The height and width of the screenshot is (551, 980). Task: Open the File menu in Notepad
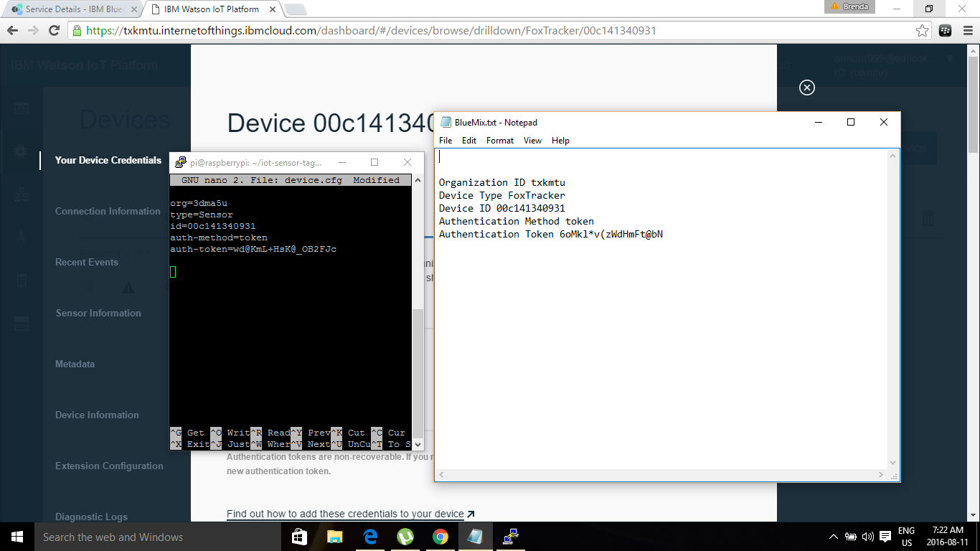click(446, 141)
